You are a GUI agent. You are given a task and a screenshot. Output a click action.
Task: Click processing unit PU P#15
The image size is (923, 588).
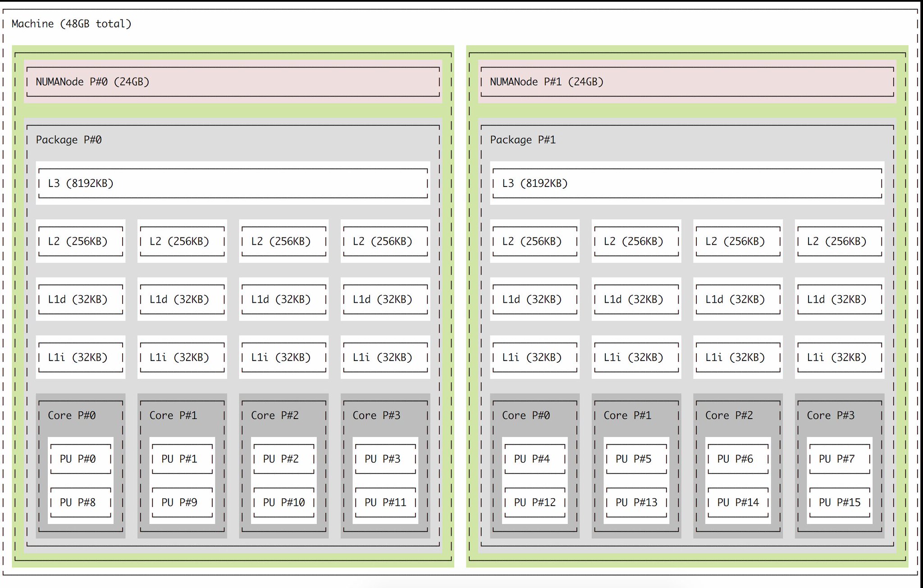(x=839, y=502)
